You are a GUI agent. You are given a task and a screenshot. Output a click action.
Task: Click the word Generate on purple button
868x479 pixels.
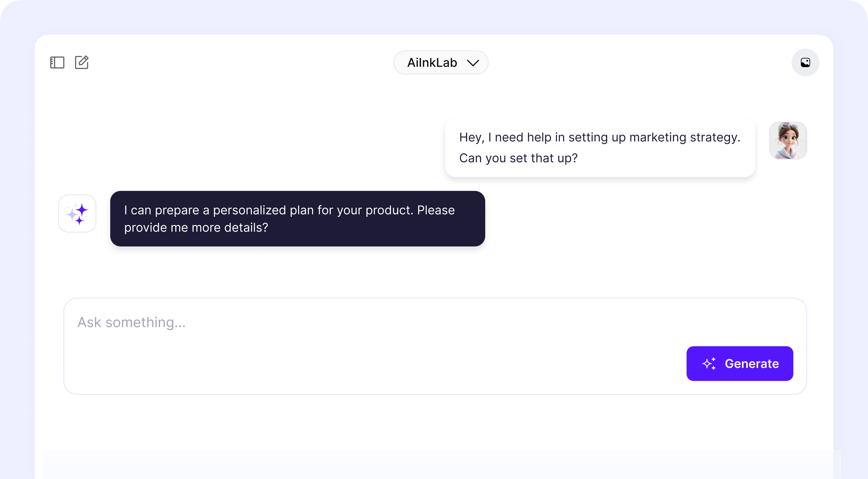(x=752, y=364)
